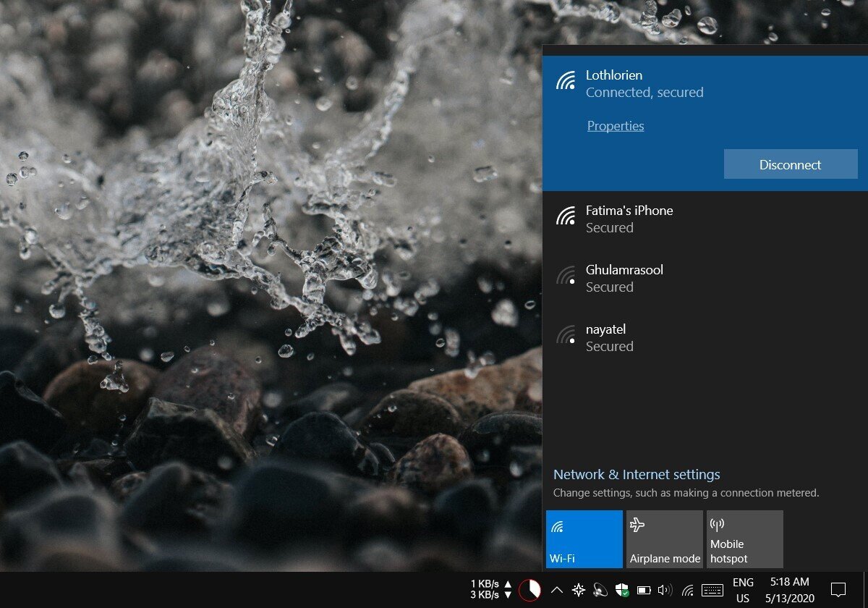868x608 pixels.
Task: Turn on Mobile hotspot
Action: pyautogui.click(x=744, y=539)
